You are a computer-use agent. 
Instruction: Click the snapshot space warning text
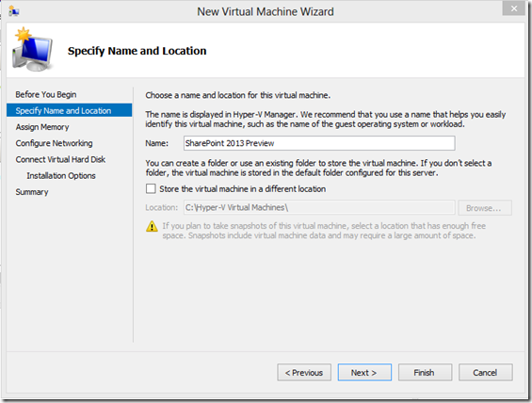324,231
